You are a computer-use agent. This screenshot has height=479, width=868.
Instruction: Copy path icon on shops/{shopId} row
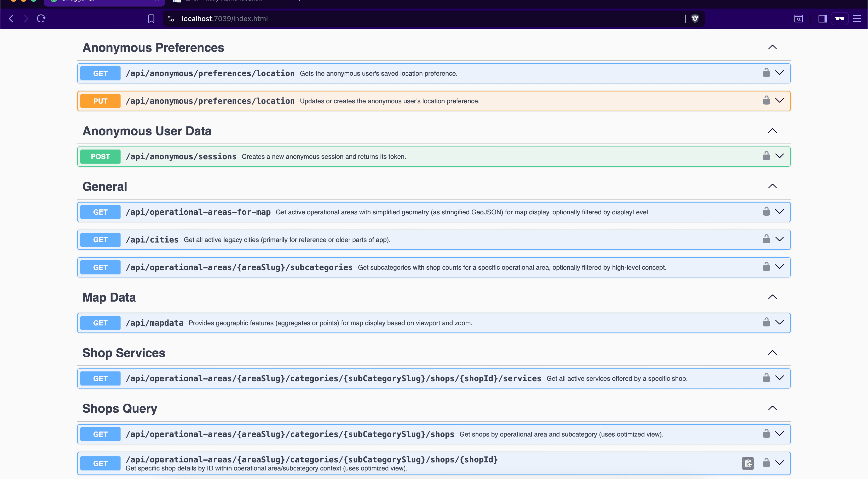point(748,463)
